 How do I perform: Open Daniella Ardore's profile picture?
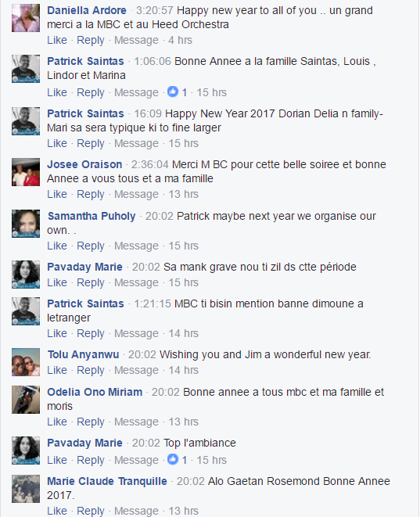(x=26, y=18)
